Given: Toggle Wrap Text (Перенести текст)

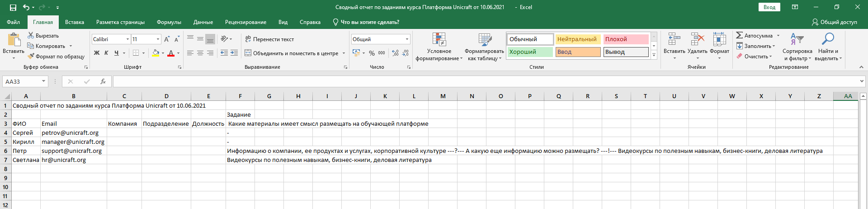Looking at the screenshot, I should [269, 39].
